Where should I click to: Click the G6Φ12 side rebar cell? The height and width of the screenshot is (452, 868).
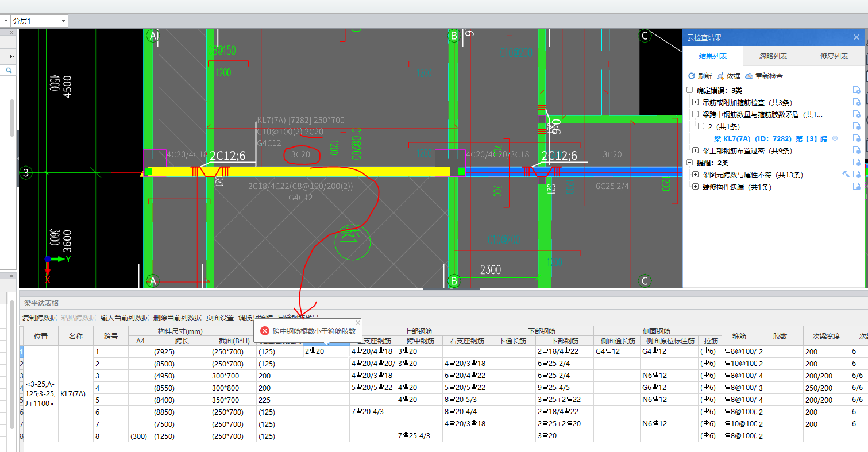(669, 387)
